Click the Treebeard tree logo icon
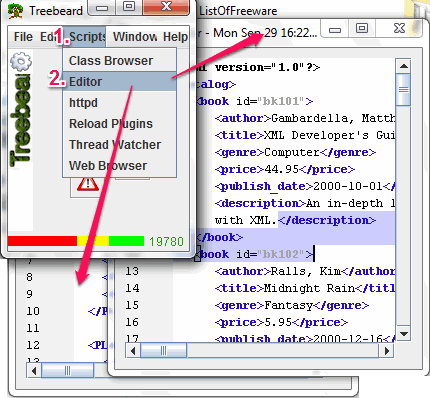Image resolution: width=430 pixels, height=398 pixels. click(x=15, y=11)
